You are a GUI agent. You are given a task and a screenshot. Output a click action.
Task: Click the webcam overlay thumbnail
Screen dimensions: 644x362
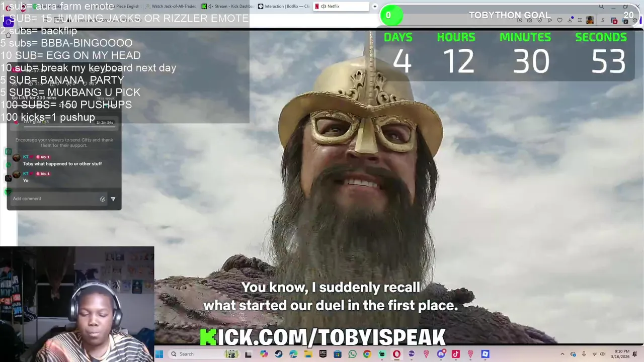[x=77, y=304]
